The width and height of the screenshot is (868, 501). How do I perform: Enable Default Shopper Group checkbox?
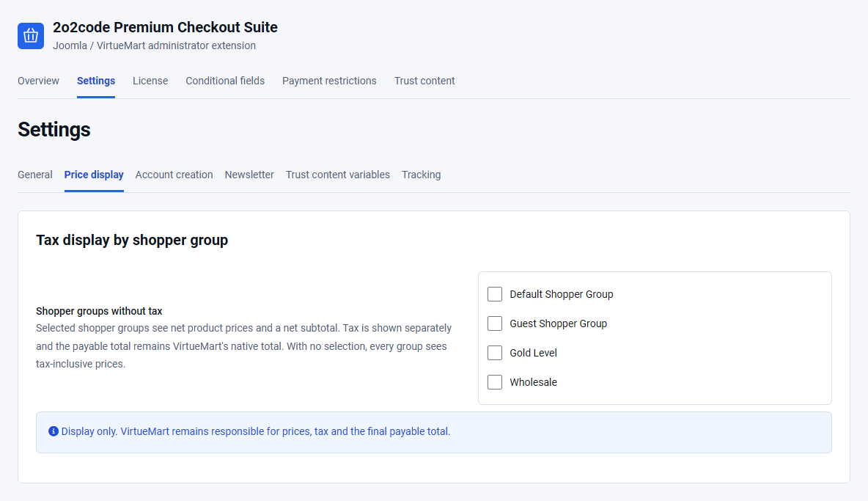point(495,294)
